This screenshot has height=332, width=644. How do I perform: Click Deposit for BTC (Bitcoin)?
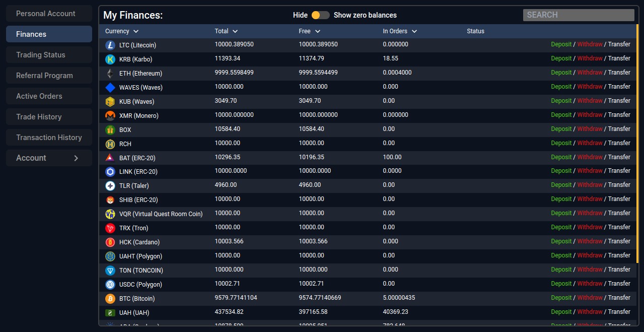pos(561,298)
